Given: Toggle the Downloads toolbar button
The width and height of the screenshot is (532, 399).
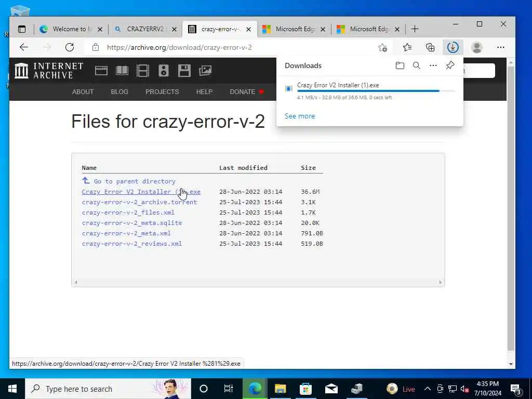Looking at the screenshot, I should click(453, 47).
